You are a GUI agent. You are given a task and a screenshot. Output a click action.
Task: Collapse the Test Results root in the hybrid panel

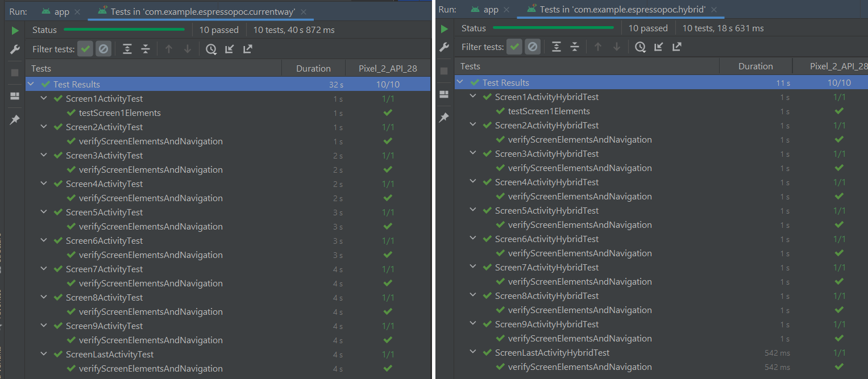click(x=460, y=82)
